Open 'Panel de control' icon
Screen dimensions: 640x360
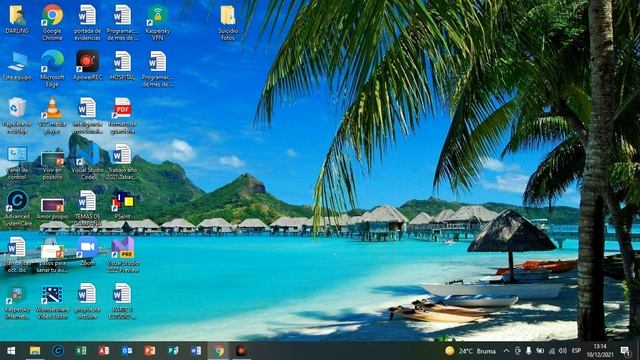point(17,163)
